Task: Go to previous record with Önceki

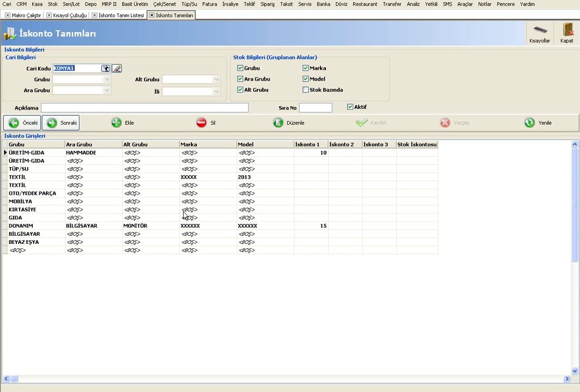Action: pos(22,122)
